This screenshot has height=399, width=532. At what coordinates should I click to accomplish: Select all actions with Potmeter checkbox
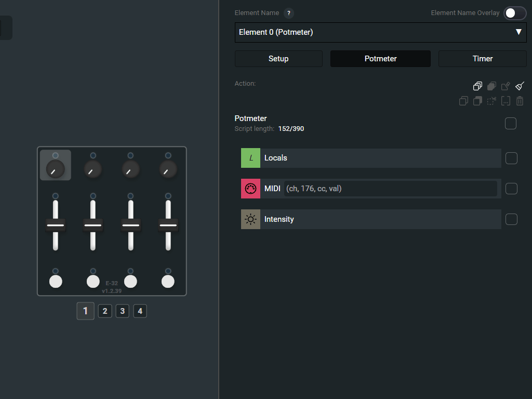coord(511,123)
